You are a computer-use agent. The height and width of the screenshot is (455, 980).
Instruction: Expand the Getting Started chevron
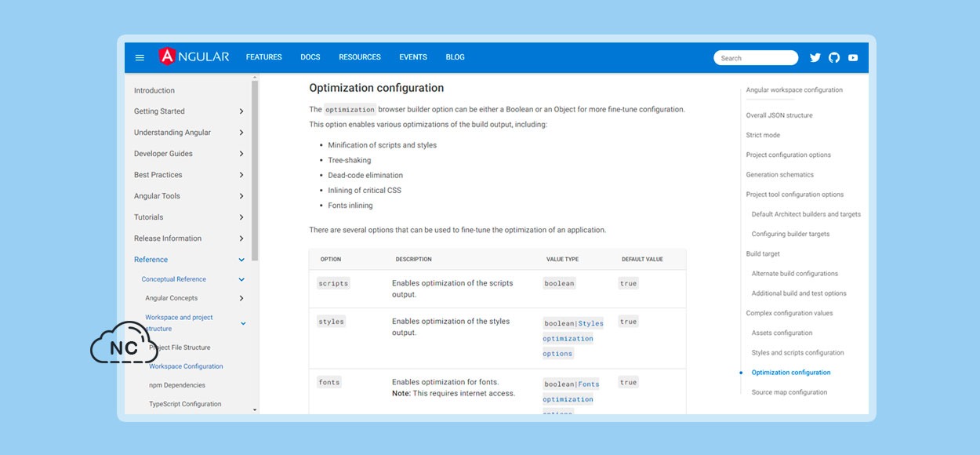point(241,111)
